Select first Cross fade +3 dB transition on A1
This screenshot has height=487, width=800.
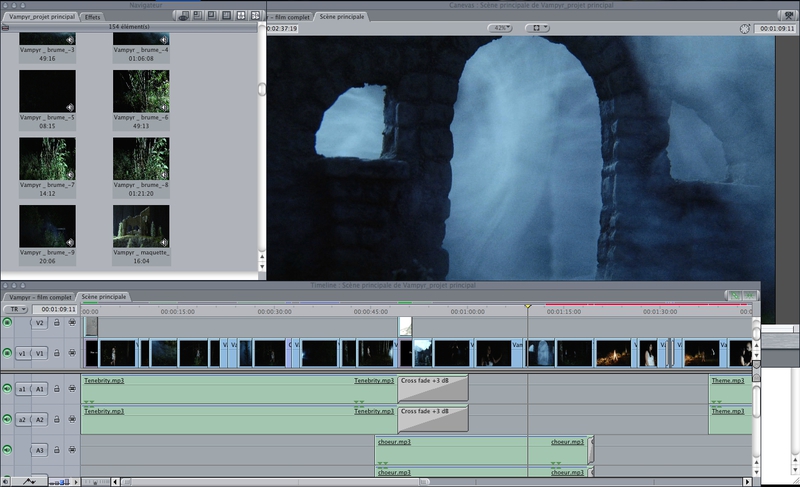(433, 389)
